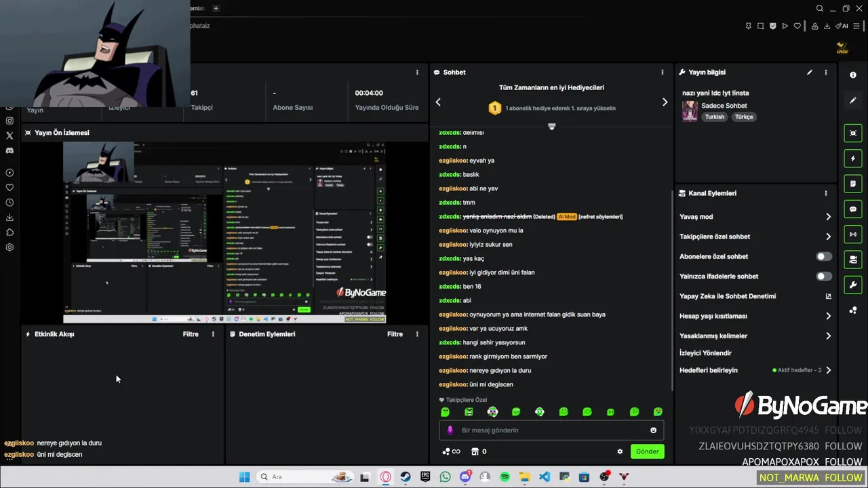Open Discord in the browser sidebar
Viewport: 868px width, 488px height.
pos(9,150)
